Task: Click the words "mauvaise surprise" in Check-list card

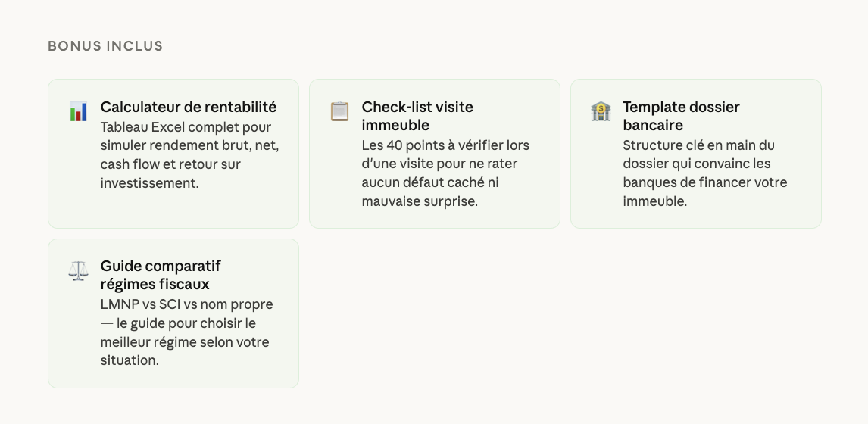Action: (420, 201)
